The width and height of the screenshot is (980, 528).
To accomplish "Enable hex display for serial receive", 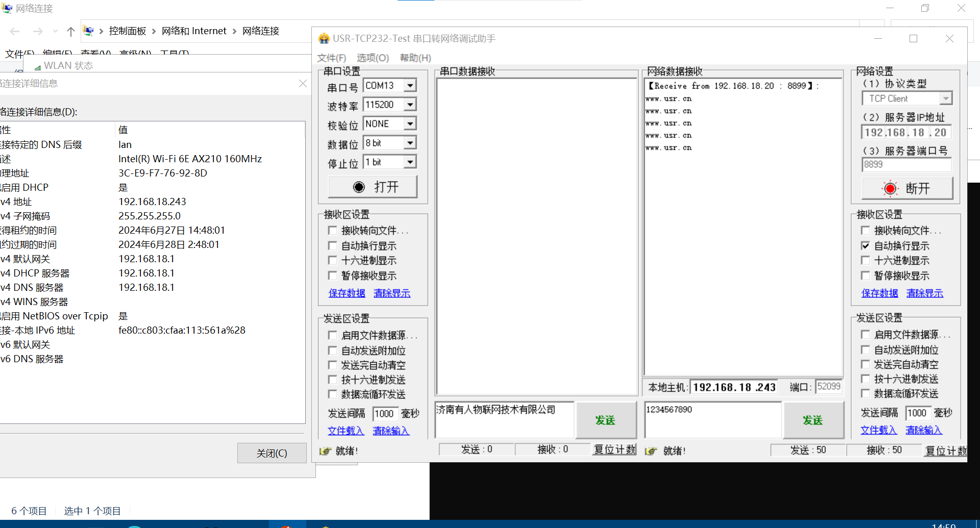I will 332,261.
